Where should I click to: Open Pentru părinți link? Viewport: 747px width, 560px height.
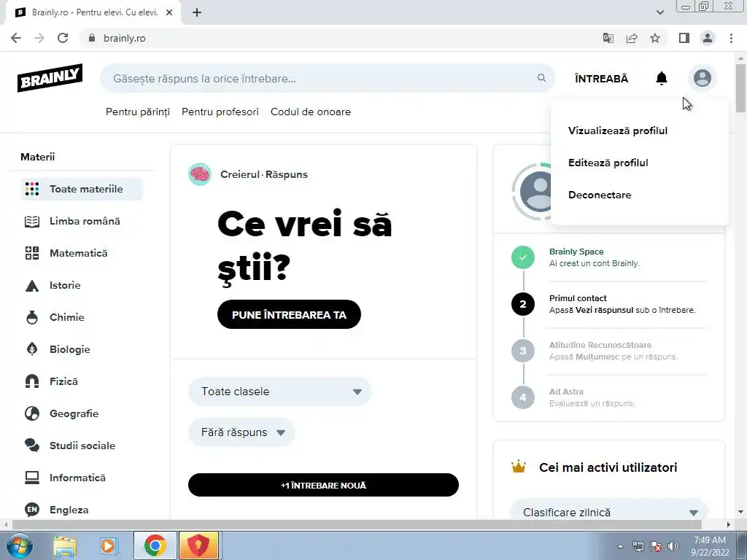coord(138,112)
